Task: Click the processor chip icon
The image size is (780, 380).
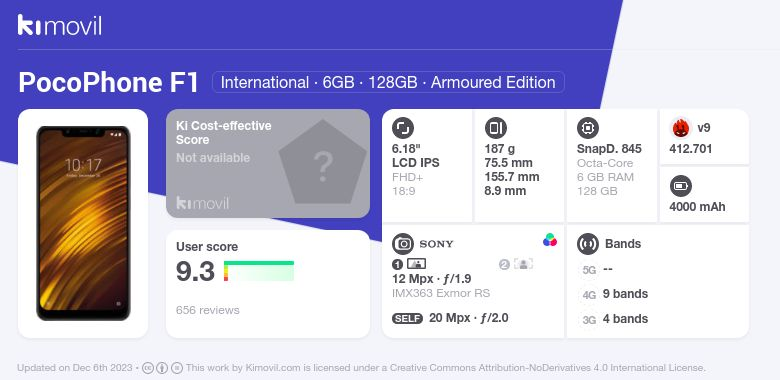Action: pos(588,128)
